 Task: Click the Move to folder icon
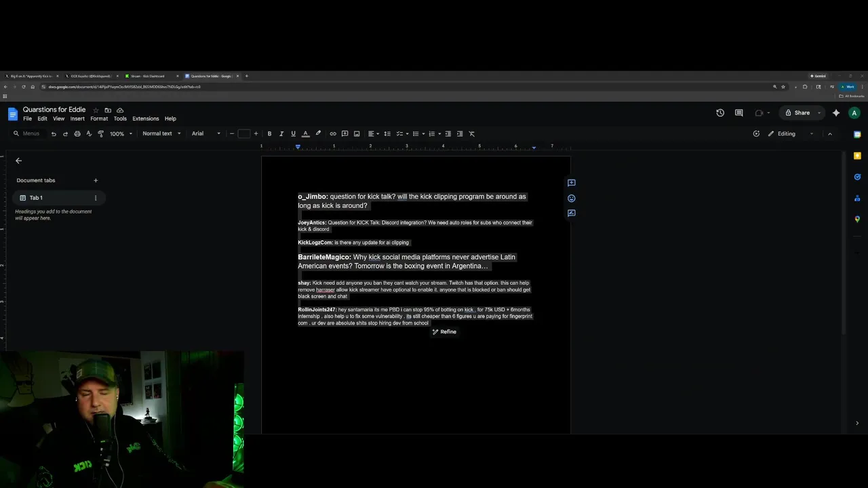point(108,110)
